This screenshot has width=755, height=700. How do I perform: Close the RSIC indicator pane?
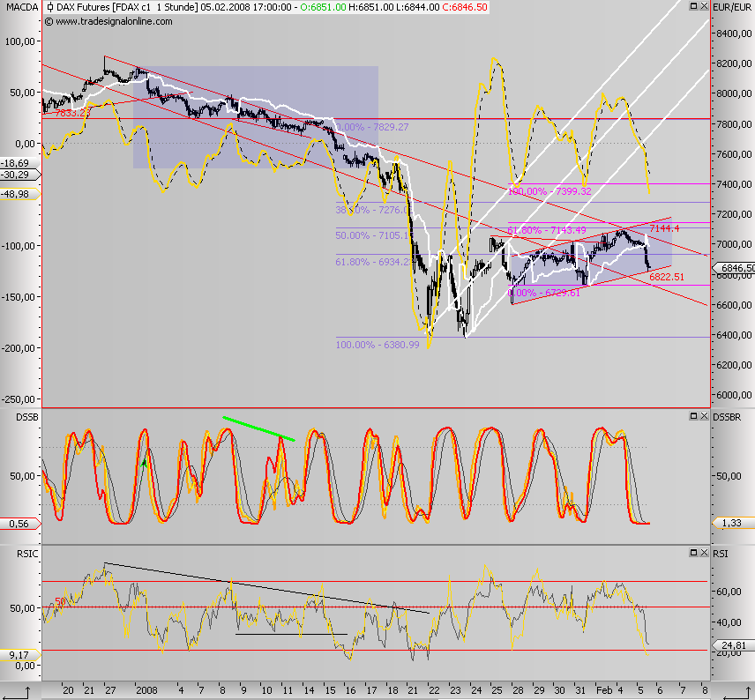point(704,552)
